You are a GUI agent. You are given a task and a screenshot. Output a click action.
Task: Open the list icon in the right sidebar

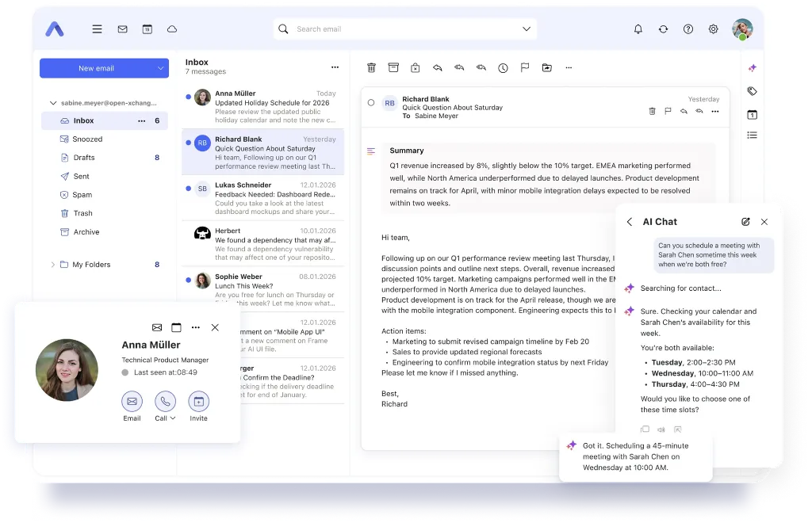click(752, 135)
